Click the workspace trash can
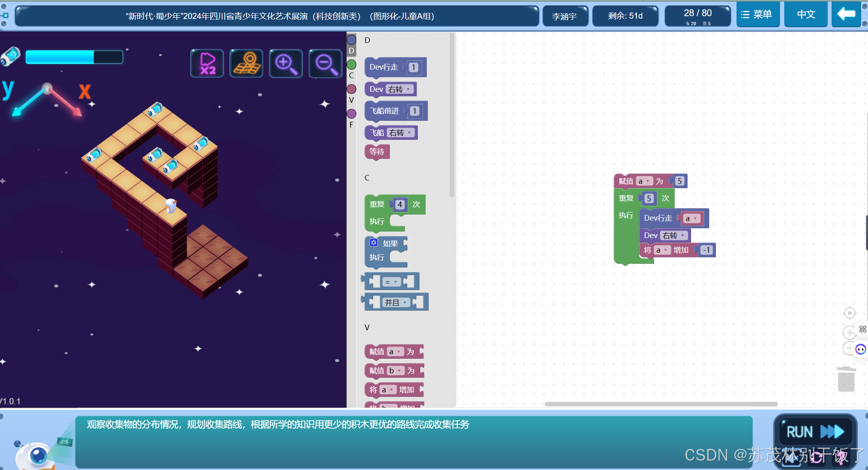This screenshot has height=470, width=868. (x=846, y=379)
